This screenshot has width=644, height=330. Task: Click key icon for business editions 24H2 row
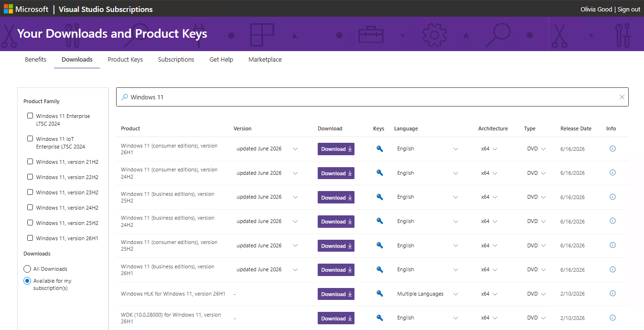[380, 221]
